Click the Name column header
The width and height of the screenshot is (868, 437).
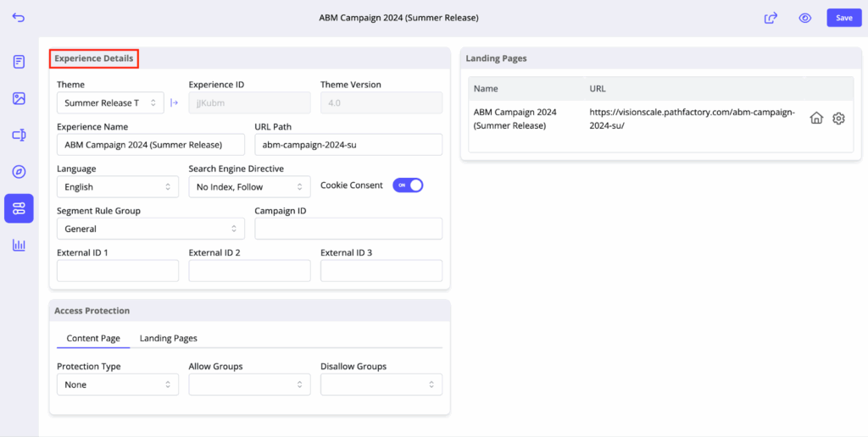tap(487, 89)
